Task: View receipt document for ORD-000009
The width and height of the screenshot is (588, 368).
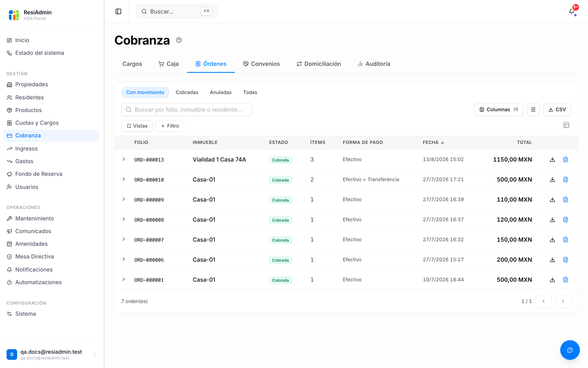Action: (565, 200)
